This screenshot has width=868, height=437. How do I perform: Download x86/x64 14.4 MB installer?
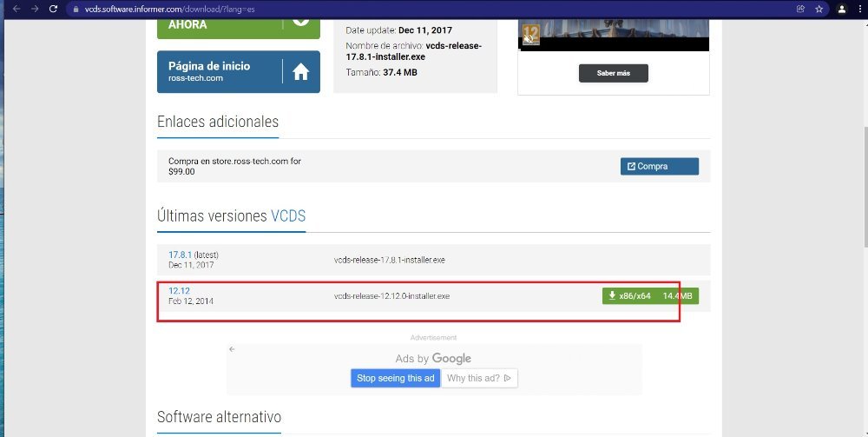pyautogui.click(x=650, y=296)
